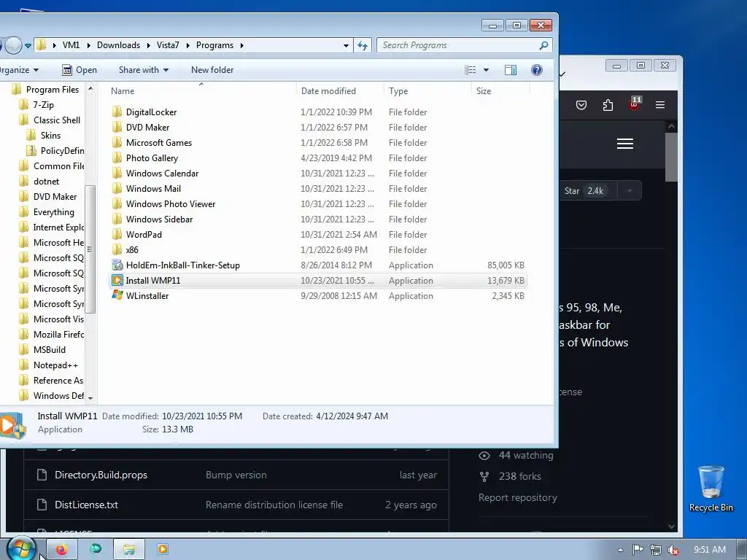Image resolution: width=747 pixels, height=560 pixels.
Task: Select 7-Zip in the folder tree
Action: pyautogui.click(x=43, y=105)
